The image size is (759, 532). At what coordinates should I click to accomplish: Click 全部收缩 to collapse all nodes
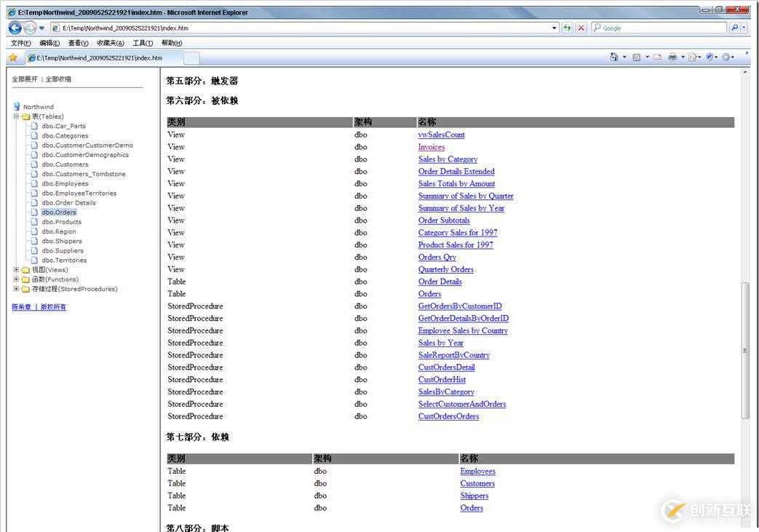(58, 79)
